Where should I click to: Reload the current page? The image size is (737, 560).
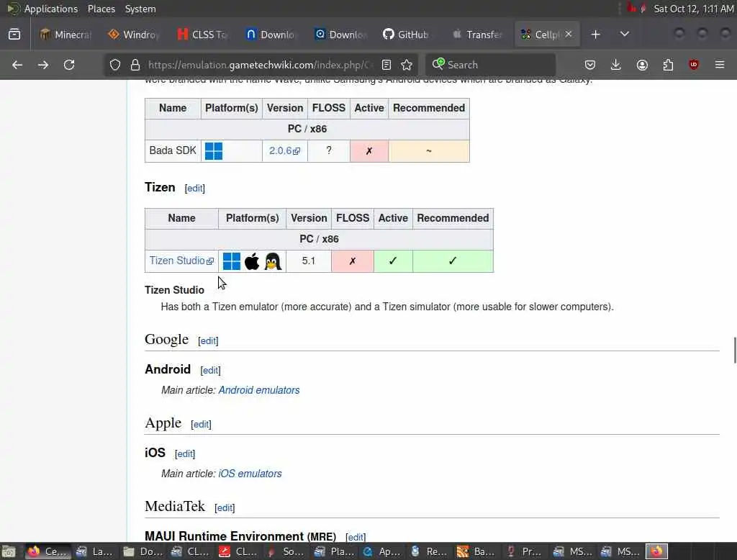tap(69, 65)
